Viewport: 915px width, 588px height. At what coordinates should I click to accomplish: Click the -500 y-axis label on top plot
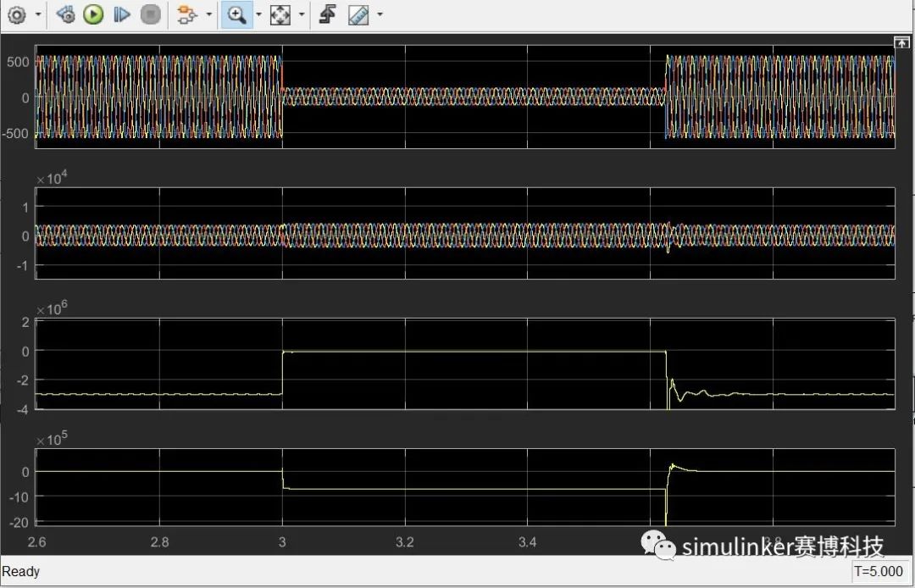[x=16, y=133]
